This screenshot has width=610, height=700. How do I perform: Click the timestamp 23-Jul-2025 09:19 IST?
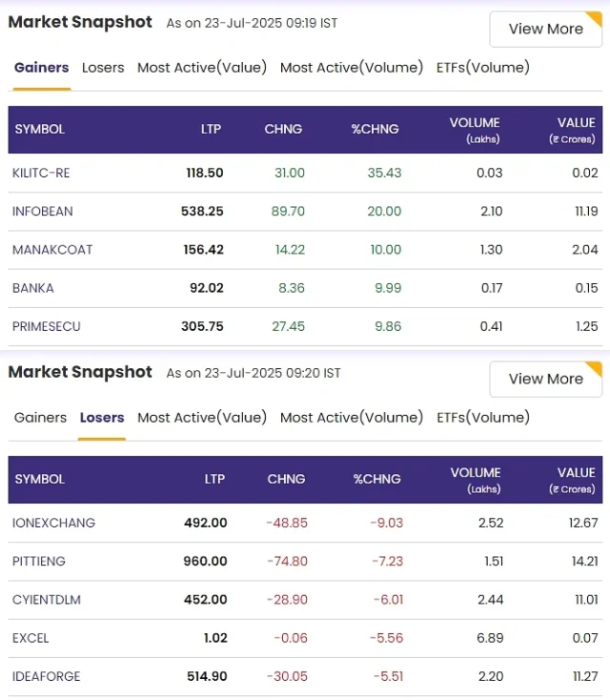pos(271,23)
